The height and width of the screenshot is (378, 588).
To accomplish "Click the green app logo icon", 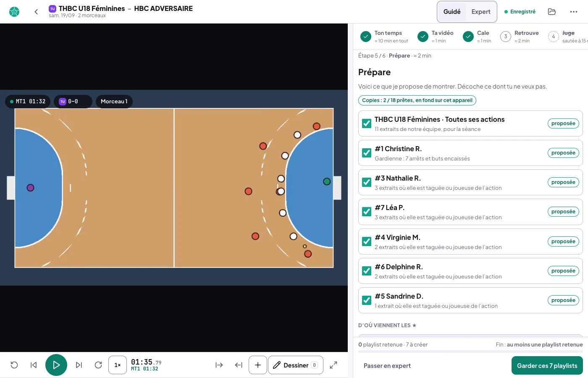I will [x=14, y=12].
